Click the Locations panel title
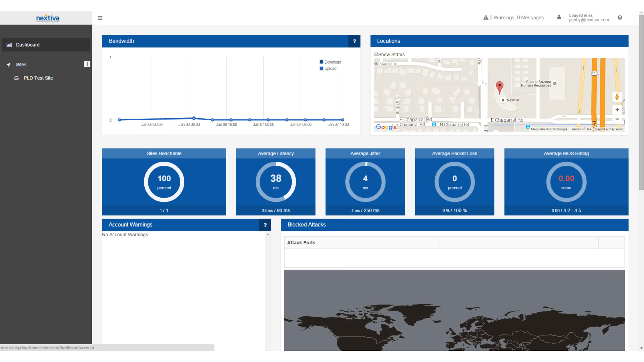The height and width of the screenshot is (362, 644). coord(388,41)
